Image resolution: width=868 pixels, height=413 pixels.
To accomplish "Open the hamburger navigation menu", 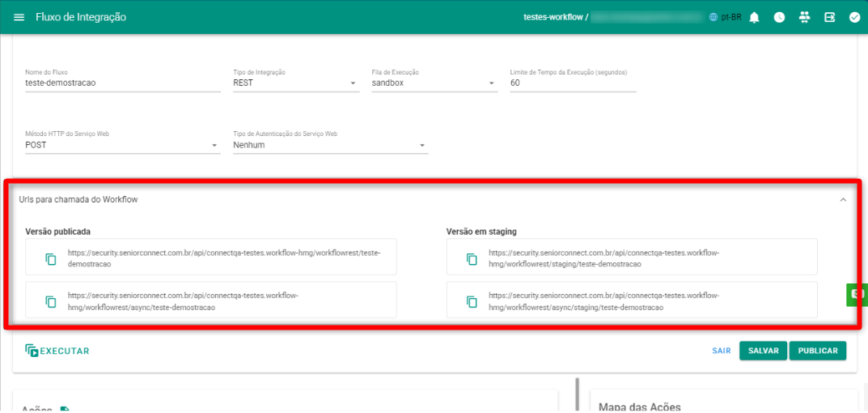I will tap(19, 17).
